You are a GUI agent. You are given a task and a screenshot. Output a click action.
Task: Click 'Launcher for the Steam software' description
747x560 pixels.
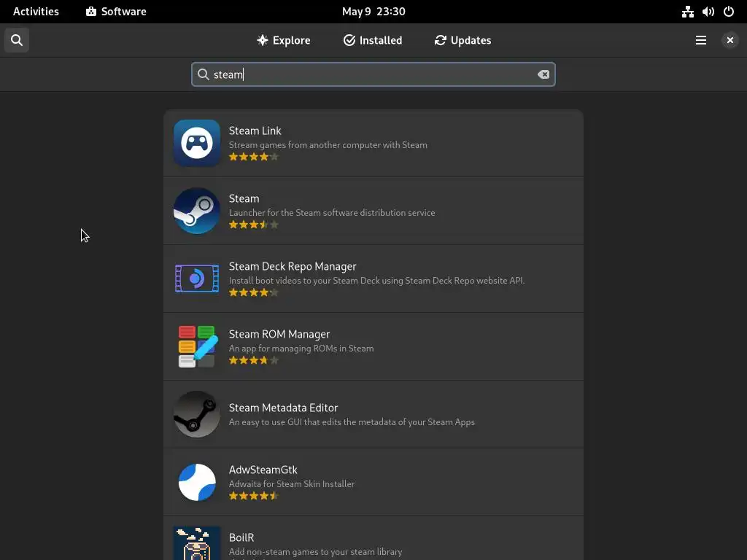(332, 212)
